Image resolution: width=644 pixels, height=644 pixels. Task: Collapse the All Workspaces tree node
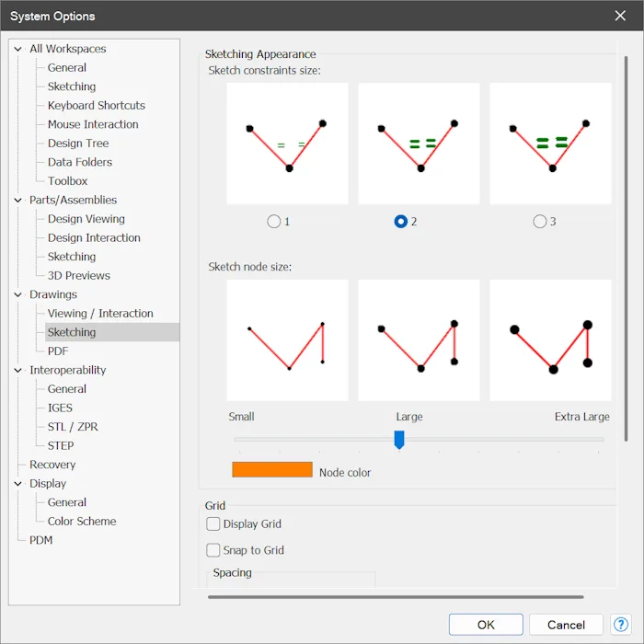(17, 49)
